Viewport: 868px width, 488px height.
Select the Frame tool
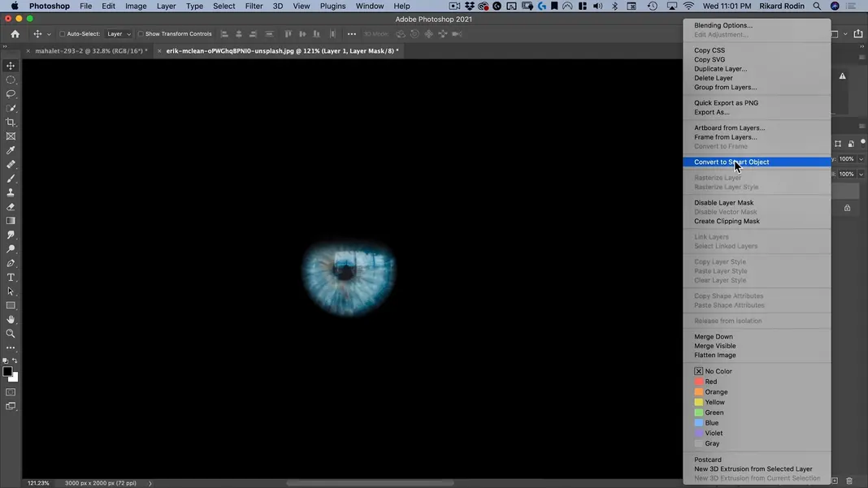coord(11,136)
